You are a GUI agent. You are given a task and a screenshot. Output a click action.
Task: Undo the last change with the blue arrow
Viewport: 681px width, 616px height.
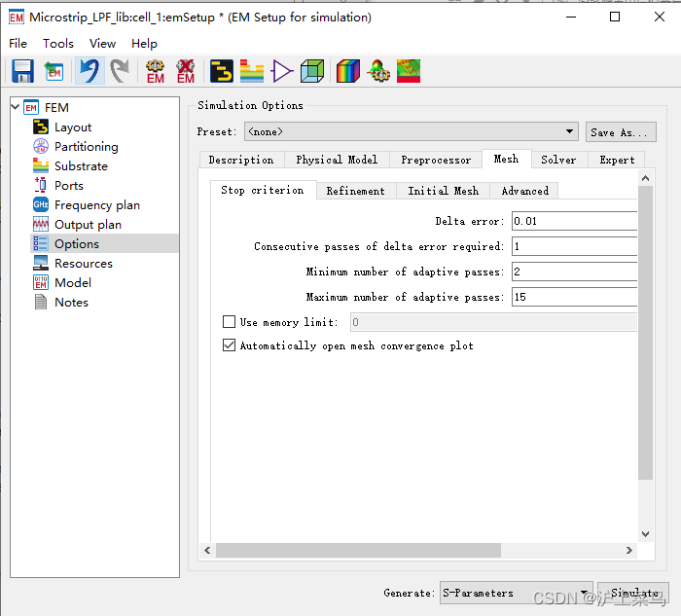point(90,71)
